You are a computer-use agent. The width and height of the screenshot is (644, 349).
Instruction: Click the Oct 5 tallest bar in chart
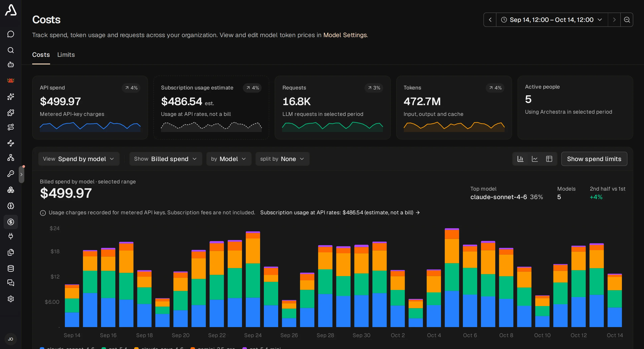click(x=452, y=278)
